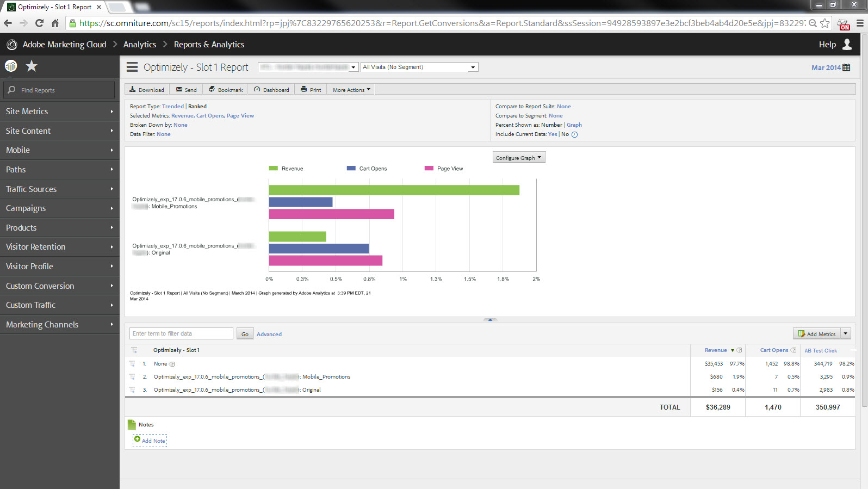Screen dimensions: 868x489
Task: Open the Campaigns sidebar menu
Action: (60, 208)
